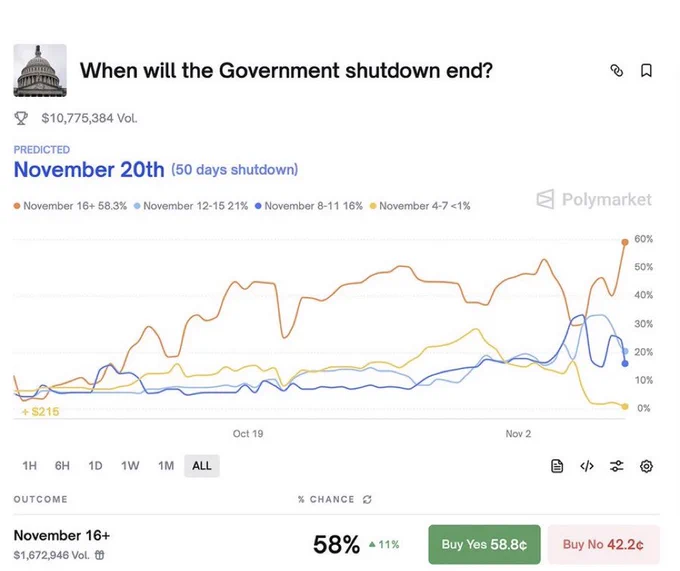This screenshot has width=680, height=571.
Task: Click Buy No 42.2¢ button
Action: 603,544
